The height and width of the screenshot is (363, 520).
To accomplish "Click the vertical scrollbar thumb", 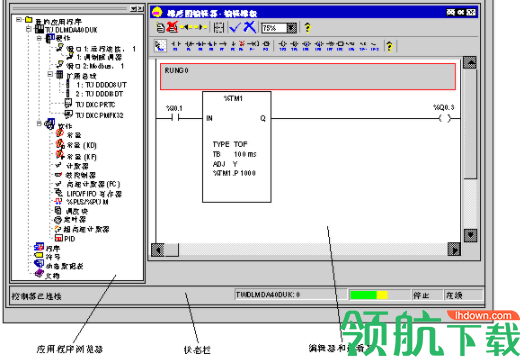I will 470,124.
